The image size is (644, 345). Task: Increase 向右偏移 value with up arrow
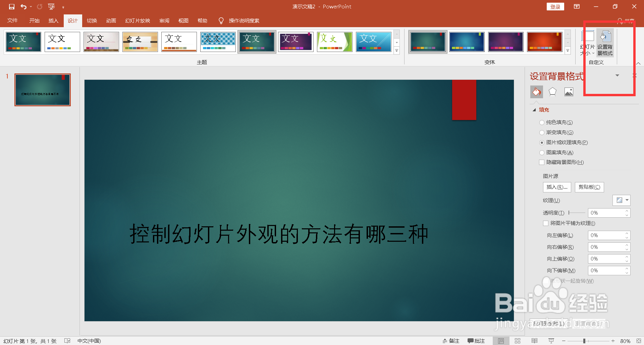[627, 245]
